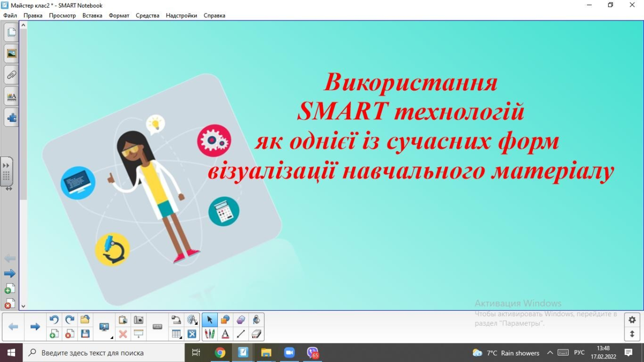Screen dimensions: 644x362
Task: Go to previous page in bottom toolbar
Action: (x=13, y=327)
